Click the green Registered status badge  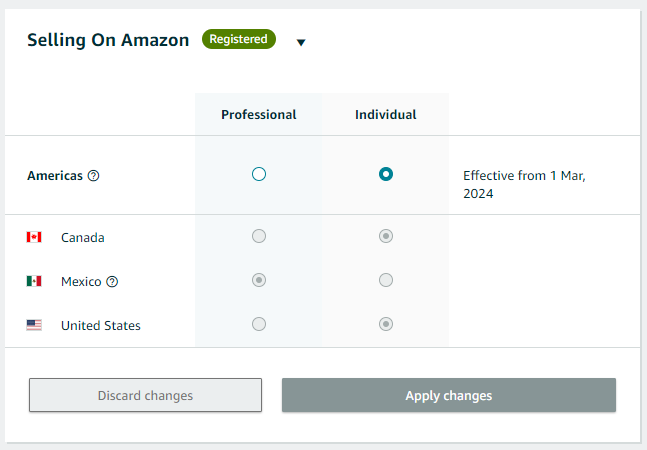point(238,39)
